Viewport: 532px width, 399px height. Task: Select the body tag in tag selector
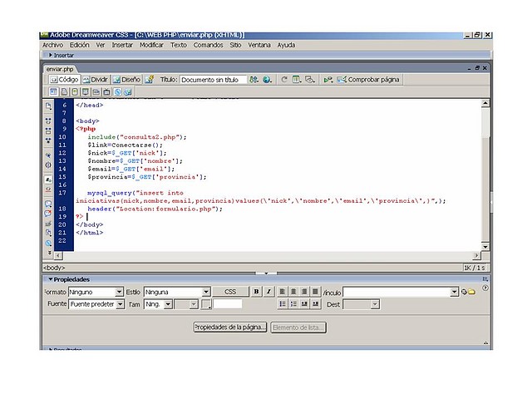[x=54, y=268]
